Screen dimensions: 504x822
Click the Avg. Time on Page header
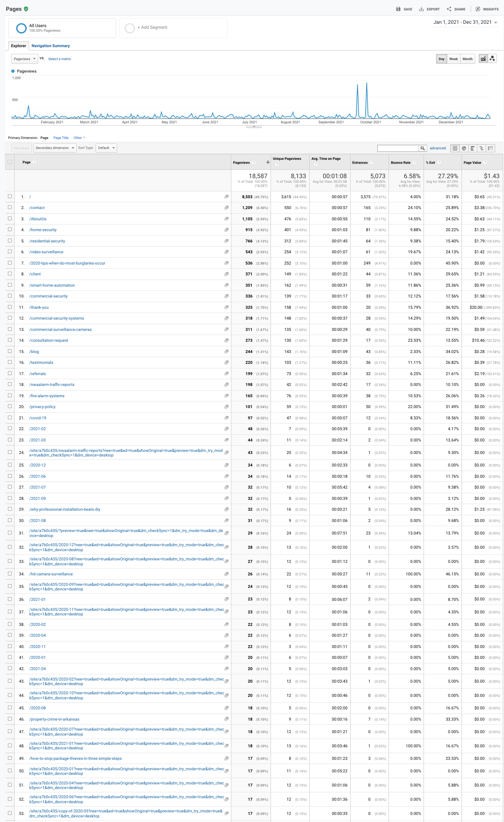pos(326,159)
